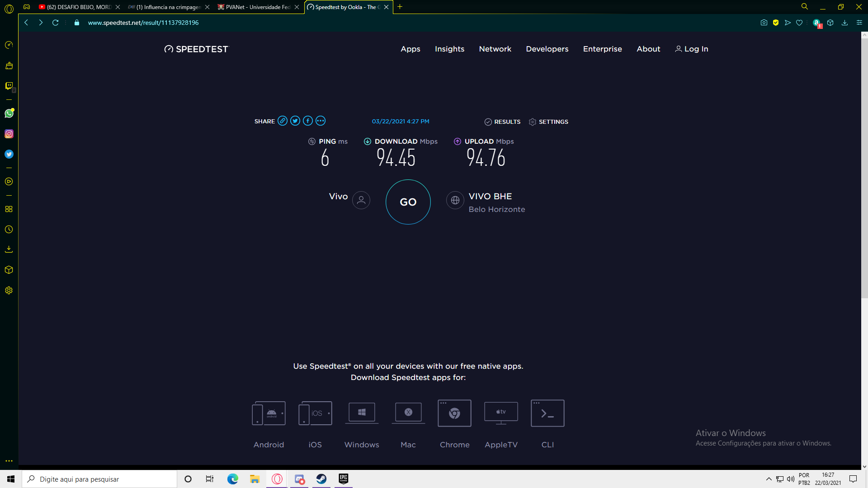Open WhatsApp in the Opera sidebar

(x=9, y=113)
